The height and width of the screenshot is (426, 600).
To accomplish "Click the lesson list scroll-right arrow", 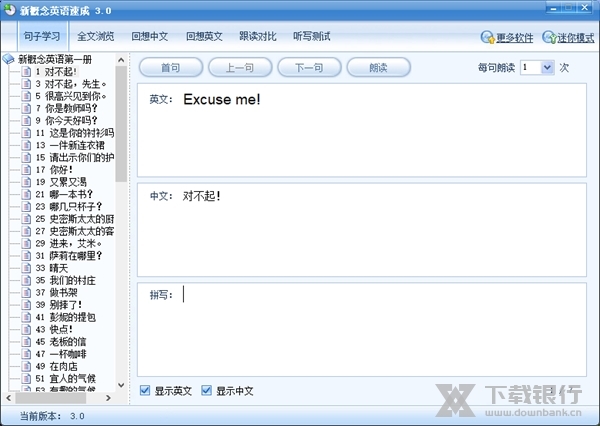I will pos(108,398).
